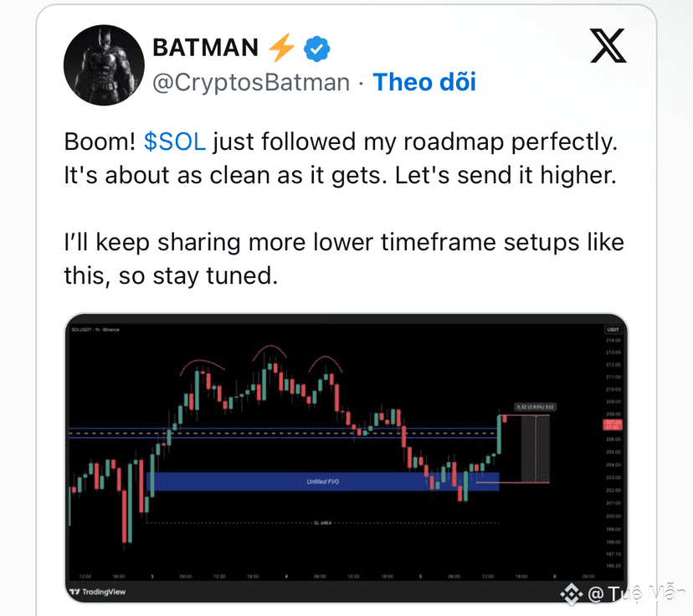Click the lightning bolt emoji beside BATMAN

point(281,47)
